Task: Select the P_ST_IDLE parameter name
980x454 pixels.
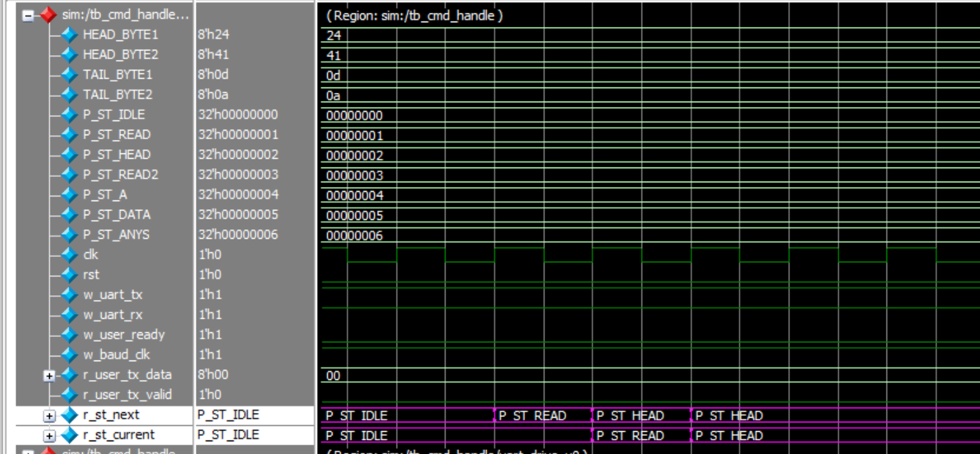Action: (114, 114)
